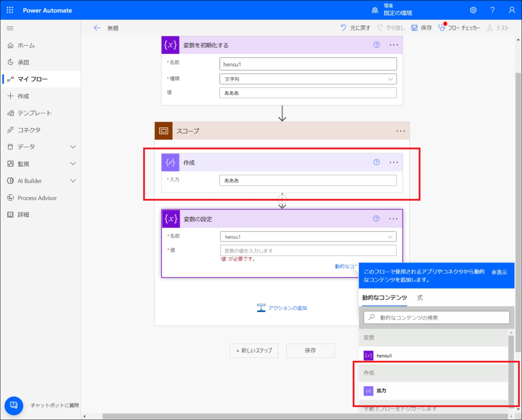Click the スコープ scope icon
This screenshot has width=522, height=420.
point(164,131)
